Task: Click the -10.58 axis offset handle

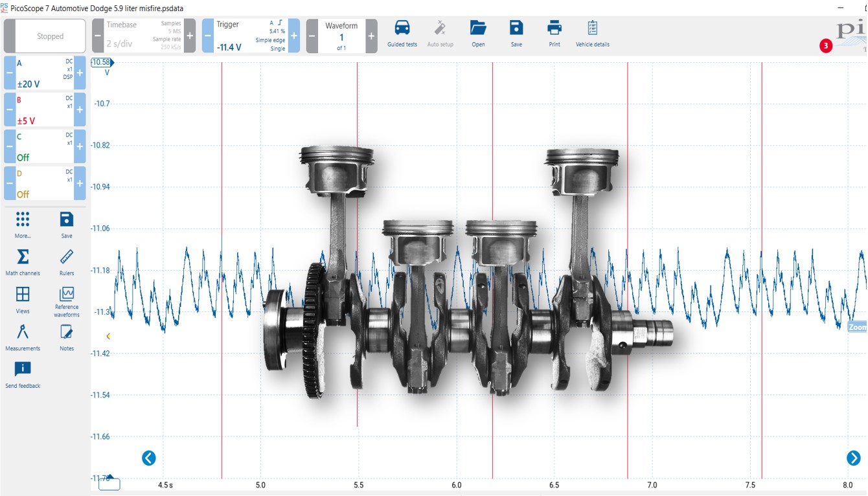Action: click(x=102, y=62)
